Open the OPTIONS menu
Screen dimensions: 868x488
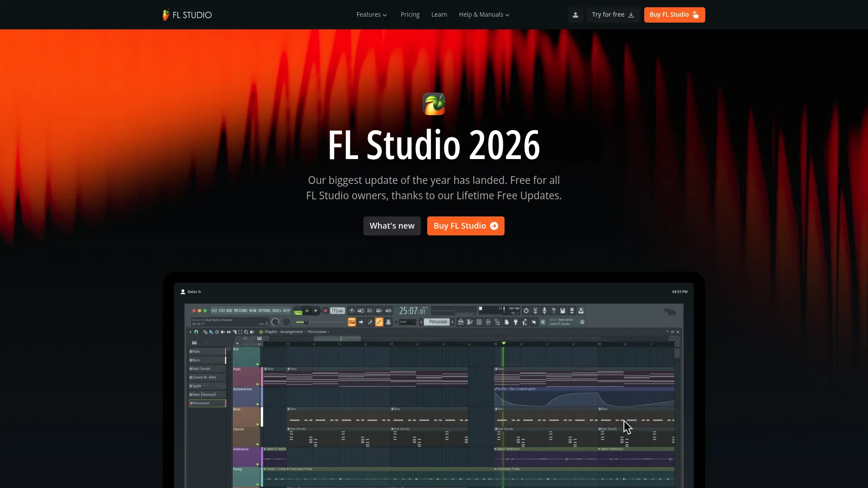coord(264,310)
